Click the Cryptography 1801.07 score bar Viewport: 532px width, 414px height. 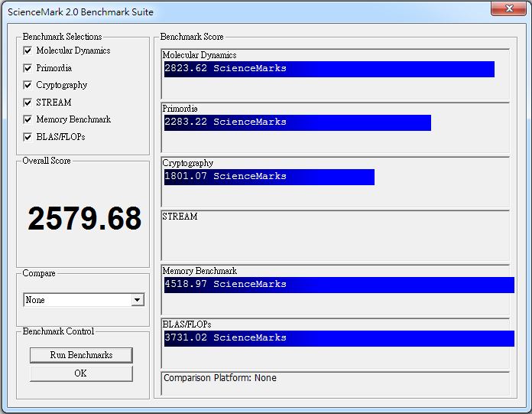[x=269, y=177]
